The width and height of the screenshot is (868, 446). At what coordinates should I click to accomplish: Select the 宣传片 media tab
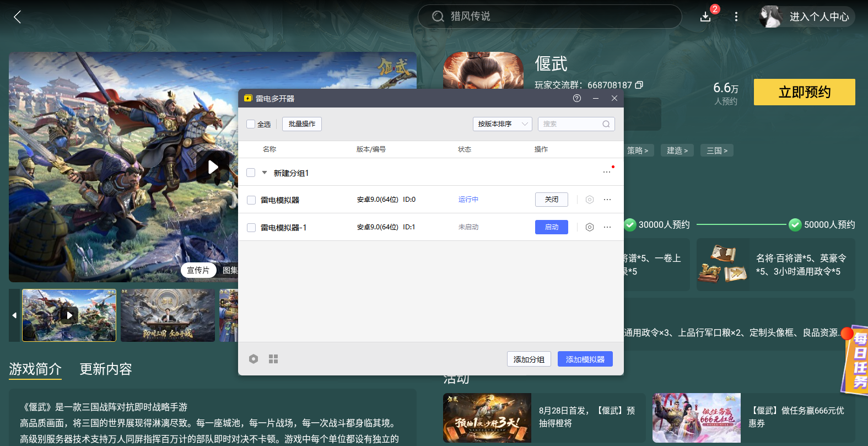pyautogui.click(x=198, y=270)
